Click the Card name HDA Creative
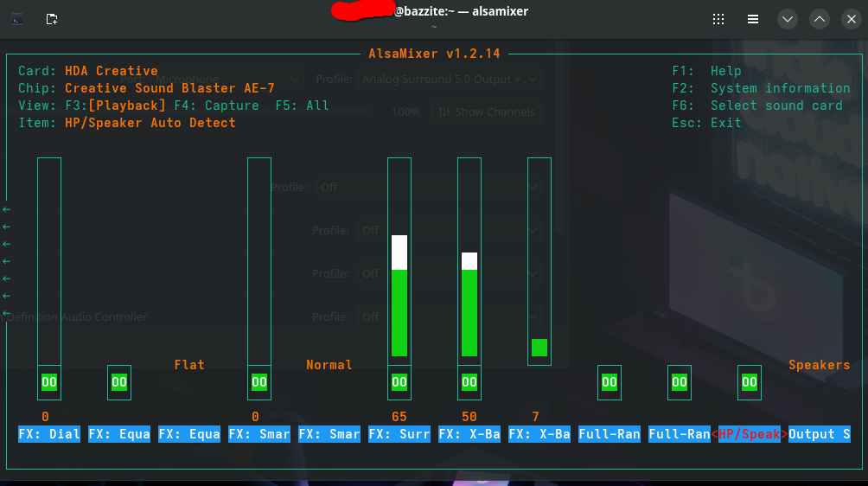868x486 pixels. [x=112, y=71]
